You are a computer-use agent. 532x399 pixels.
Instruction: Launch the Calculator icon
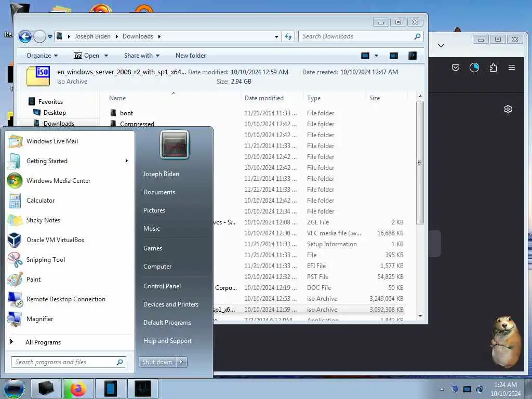pyautogui.click(x=15, y=201)
